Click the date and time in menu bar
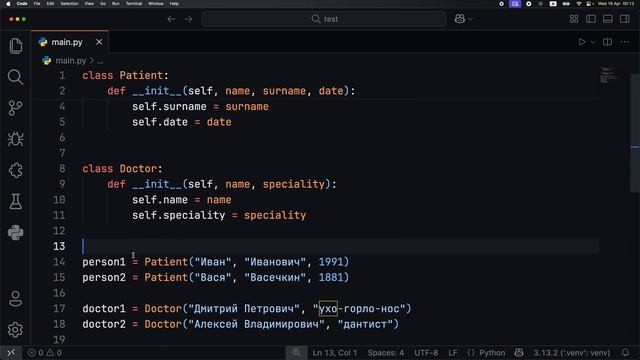640x360 pixels. (x=616, y=4)
